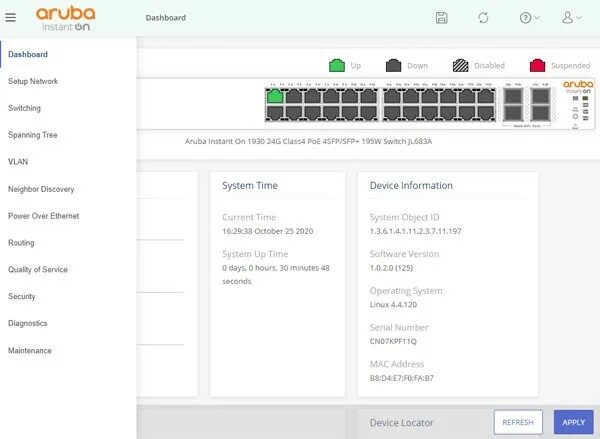
Task: Click the current time value 16:29:38 October 25 2020
Action: coord(267,231)
